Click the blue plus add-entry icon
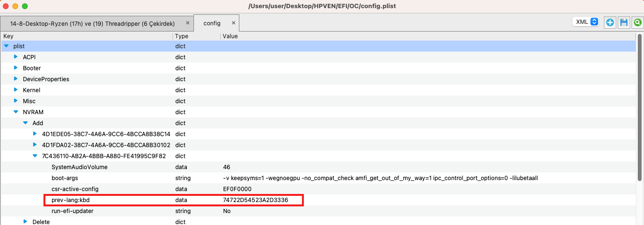 point(610,22)
